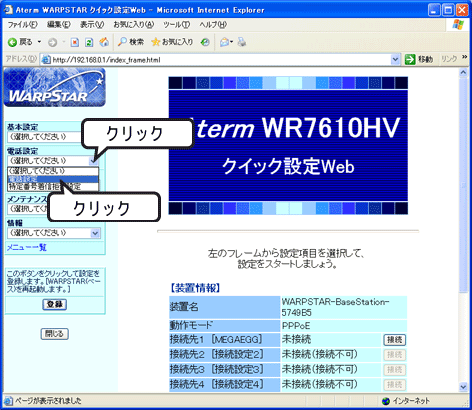
Task: Click 接続 button for 接続先1 MEGAEGG
Action: pyautogui.click(x=395, y=340)
